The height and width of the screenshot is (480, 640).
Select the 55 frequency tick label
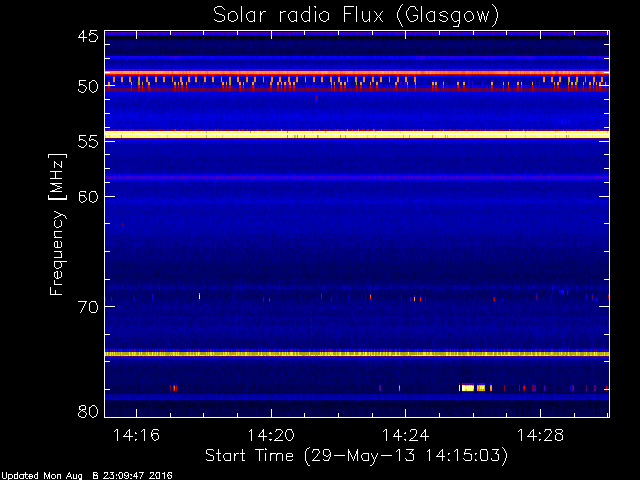[x=88, y=142]
